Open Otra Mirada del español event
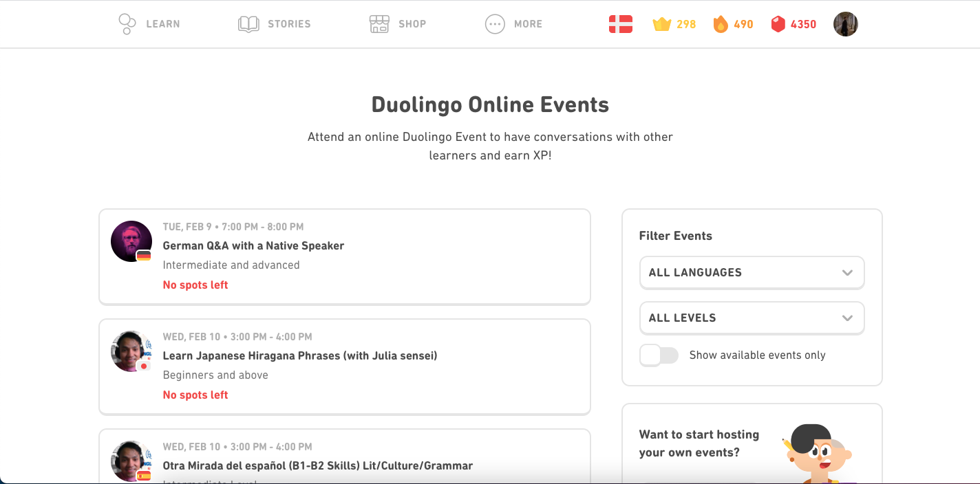This screenshot has height=484, width=980. [x=345, y=456]
